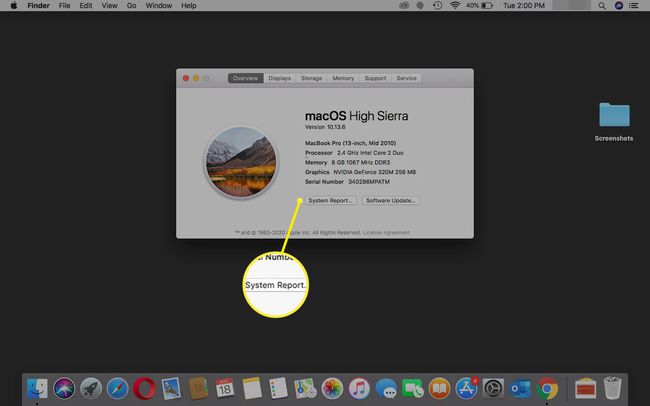Screen dimensions: 650x406
Task: Click Siri icon in menu bar
Action: point(618,6)
